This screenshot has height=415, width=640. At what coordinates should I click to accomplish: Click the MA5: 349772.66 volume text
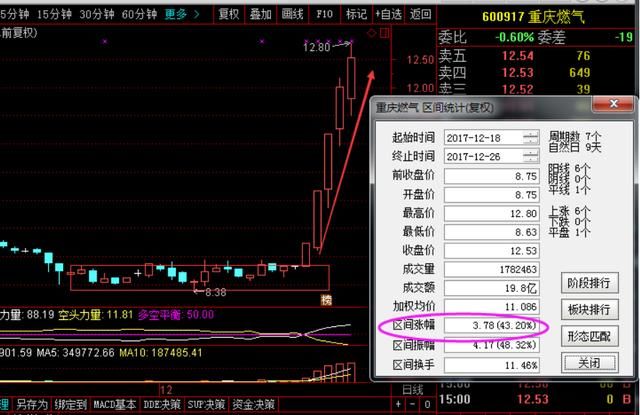(x=76, y=353)
